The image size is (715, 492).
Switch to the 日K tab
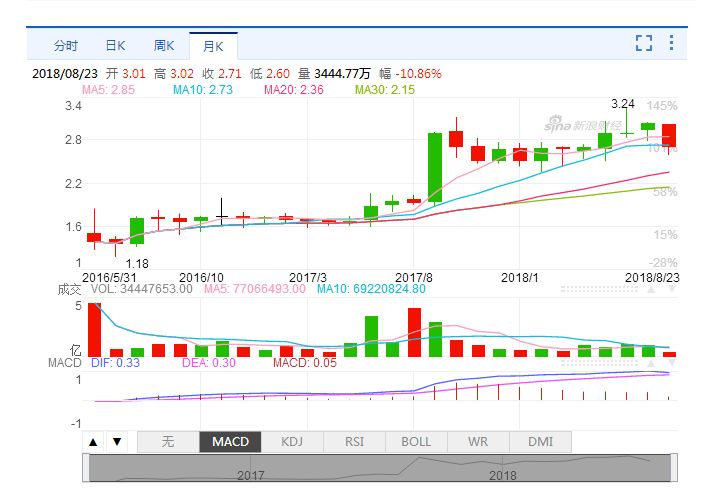pyautogui.click(x=115, y=45)
